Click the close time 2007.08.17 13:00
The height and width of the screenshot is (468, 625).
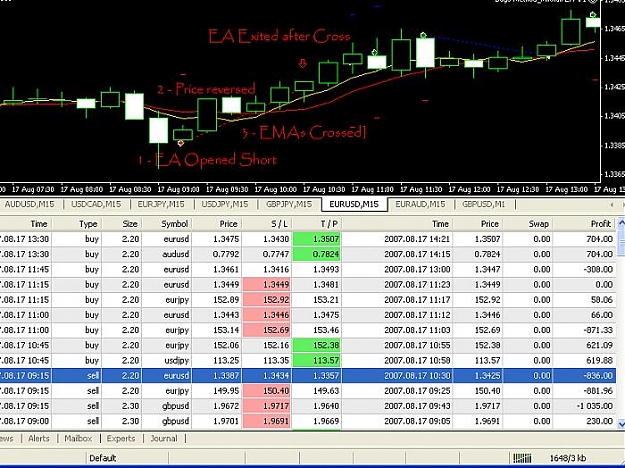click(417, 269)
